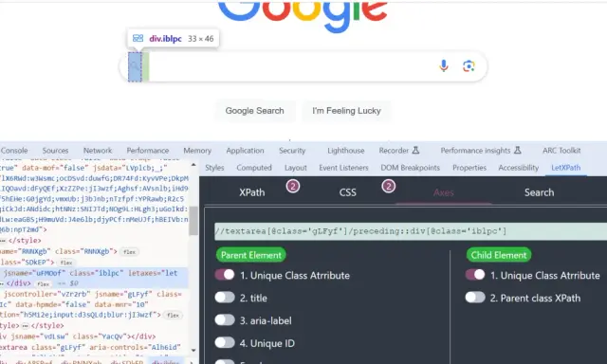Image resolution: width=607 pixels, height=364 pixels.
Task: Click the flex badge next to RNNXgb
Action: click(x=129, y=252)
